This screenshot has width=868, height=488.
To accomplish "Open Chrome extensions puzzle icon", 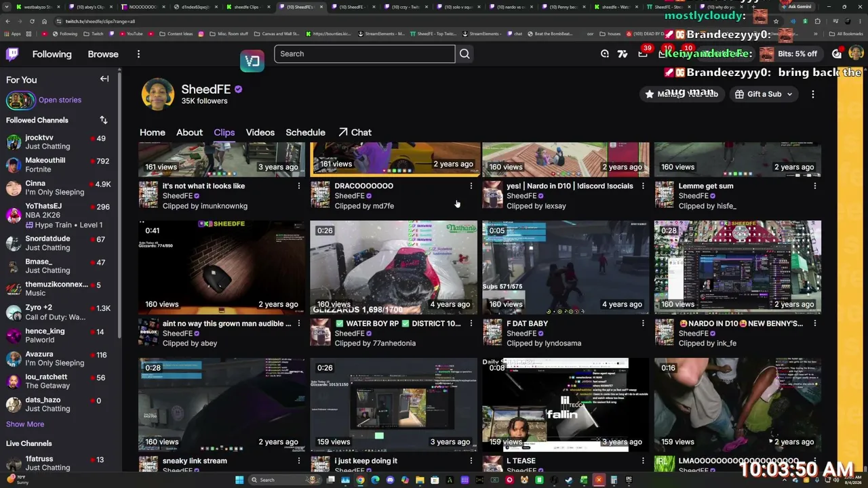I will (x=818, y=21).
